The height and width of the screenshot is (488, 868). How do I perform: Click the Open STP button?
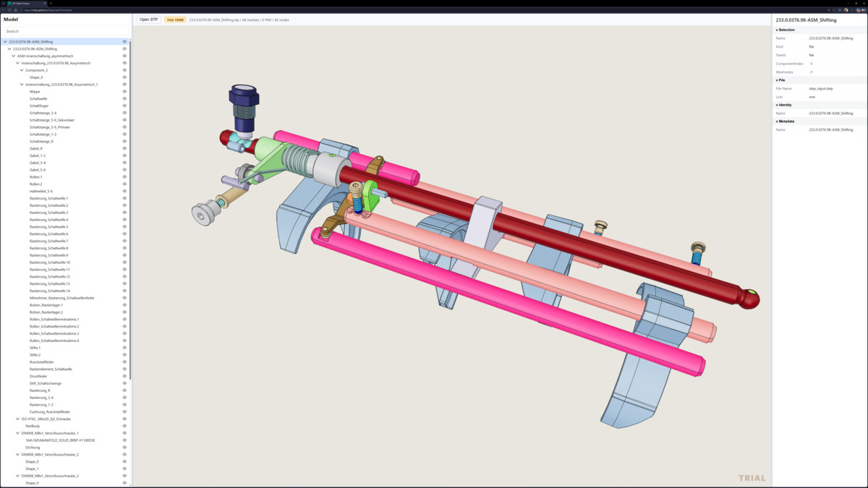click(x=149, y=20)
